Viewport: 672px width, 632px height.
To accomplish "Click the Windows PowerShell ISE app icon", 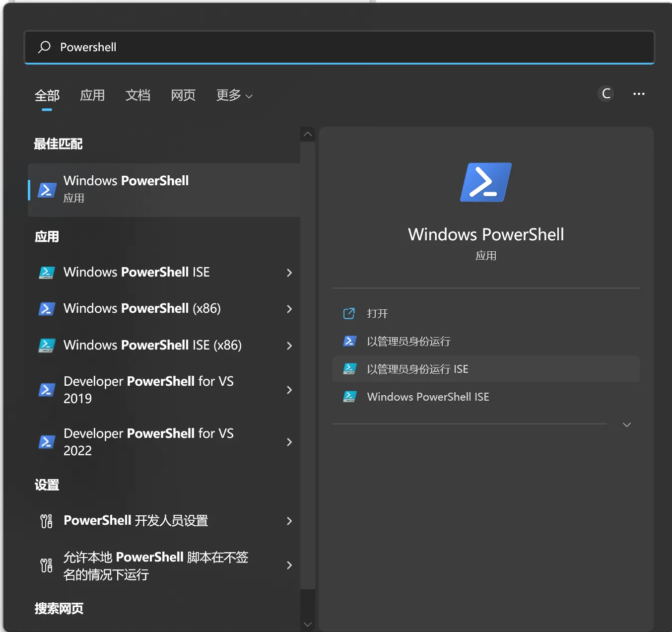I will coord(47,273).
